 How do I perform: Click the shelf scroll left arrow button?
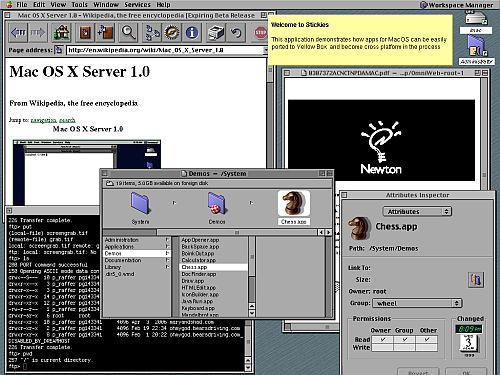point(321,232)
